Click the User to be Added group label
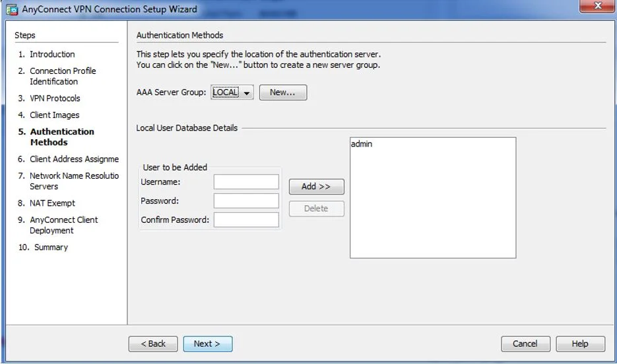The width and height of the screenshot is (617, 364). tap(175, 167)
